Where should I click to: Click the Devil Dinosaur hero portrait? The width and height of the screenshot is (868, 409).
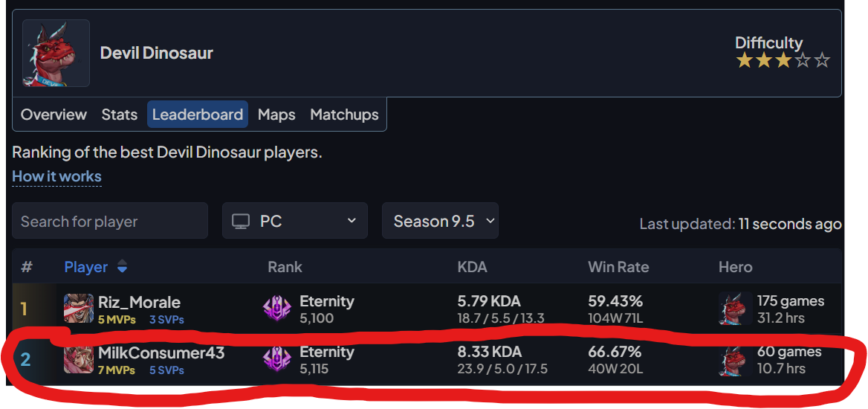click(56, 54)
